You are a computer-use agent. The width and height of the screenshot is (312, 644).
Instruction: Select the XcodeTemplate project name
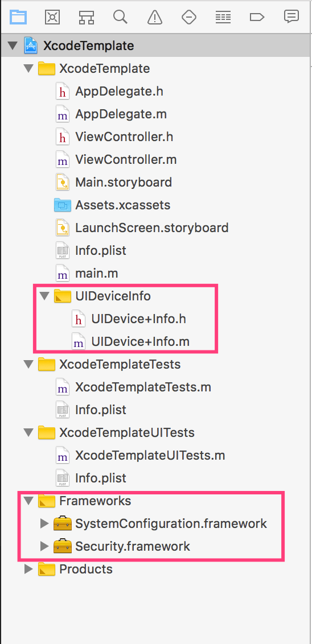point(89,46)
